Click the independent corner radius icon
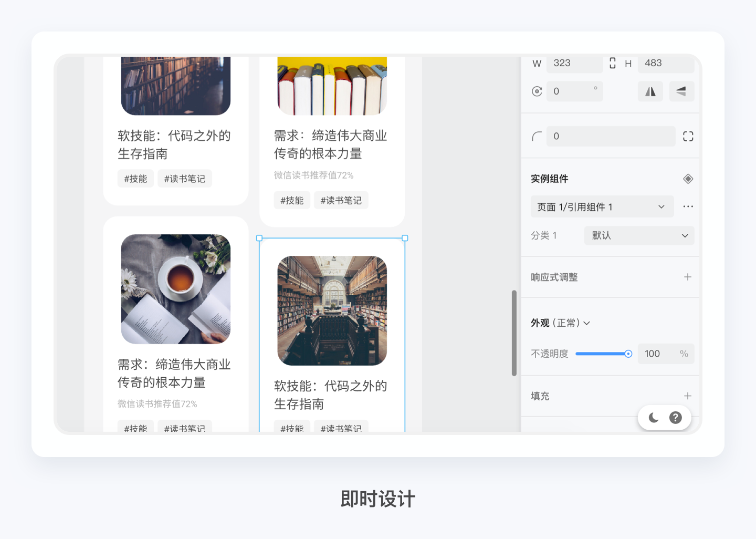 [688, 136]
